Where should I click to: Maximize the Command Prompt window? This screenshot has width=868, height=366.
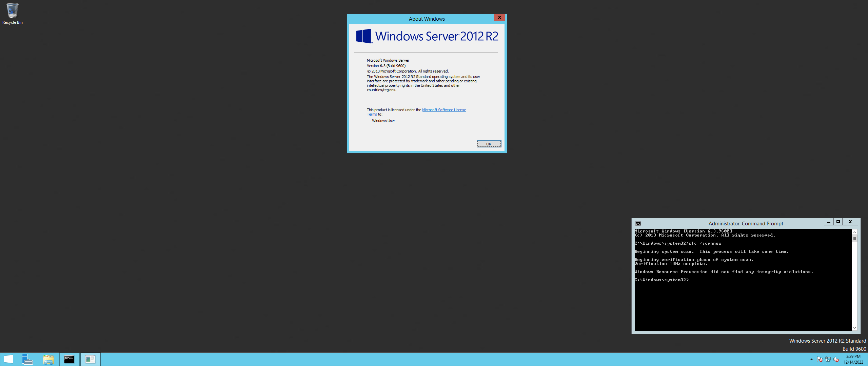838,222
